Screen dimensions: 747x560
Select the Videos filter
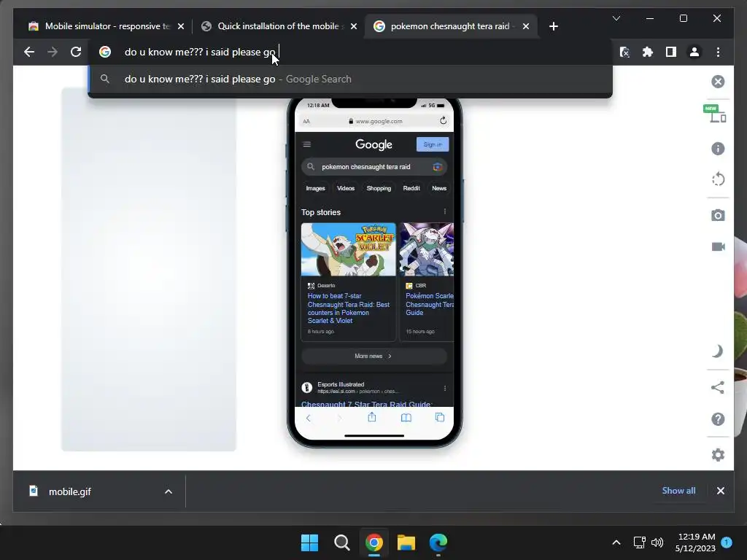click(346, 188)
